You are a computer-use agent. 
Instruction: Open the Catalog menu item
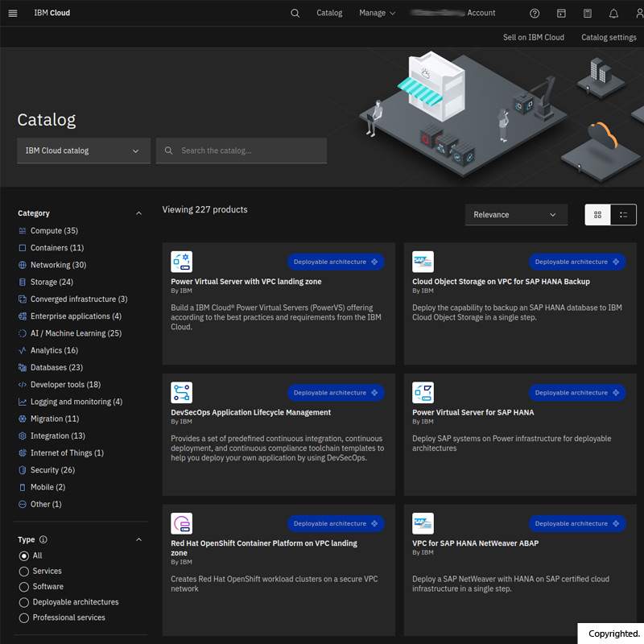pyautogui.click(x=329, y=13)
